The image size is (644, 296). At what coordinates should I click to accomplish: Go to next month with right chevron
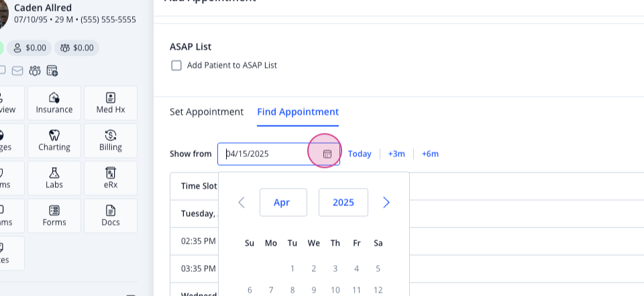coord(386,202)
